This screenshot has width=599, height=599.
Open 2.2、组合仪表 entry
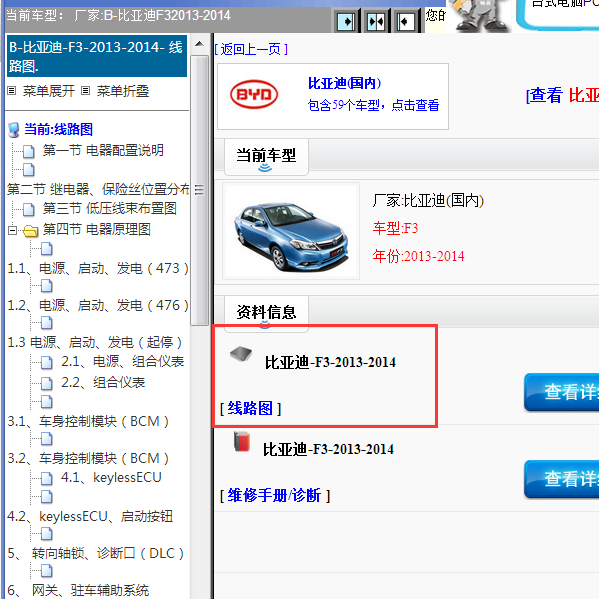point(103,382)
